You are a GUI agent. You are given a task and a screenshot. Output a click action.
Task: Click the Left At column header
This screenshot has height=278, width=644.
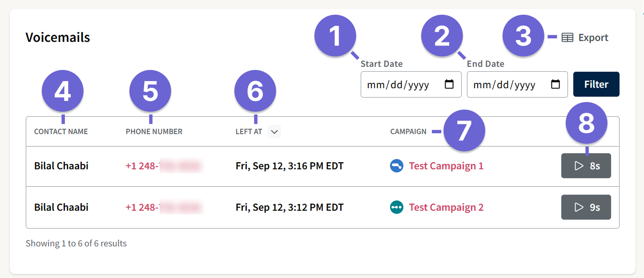[249, 132]
